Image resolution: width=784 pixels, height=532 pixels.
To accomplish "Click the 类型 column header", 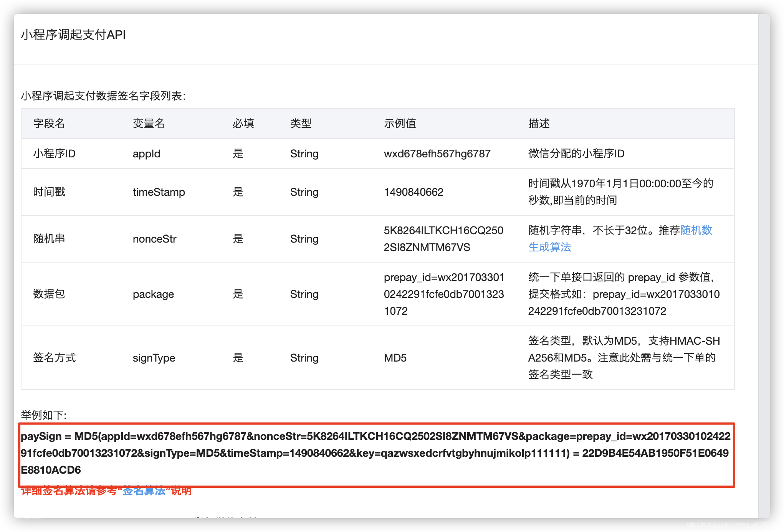I will click(x=301, y=124).
